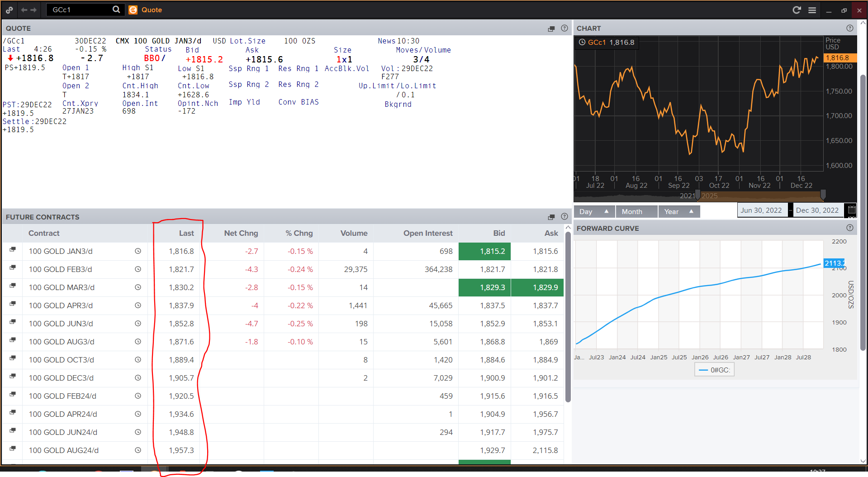The width and height of the screenshot is (868, 477).
Task: Click the chart range slider left handle
Action: click(697, 195)
